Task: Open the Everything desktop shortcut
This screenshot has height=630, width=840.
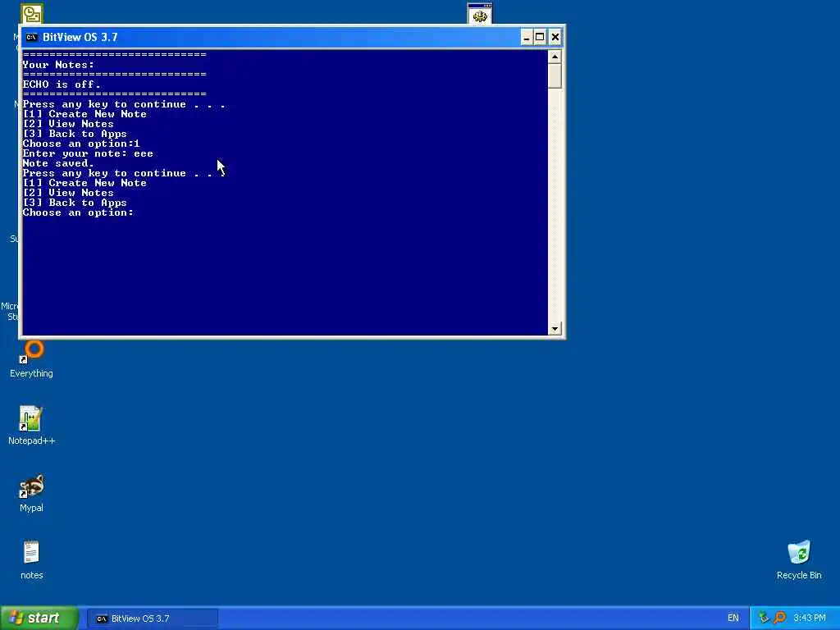Action: tap(32, 358)
